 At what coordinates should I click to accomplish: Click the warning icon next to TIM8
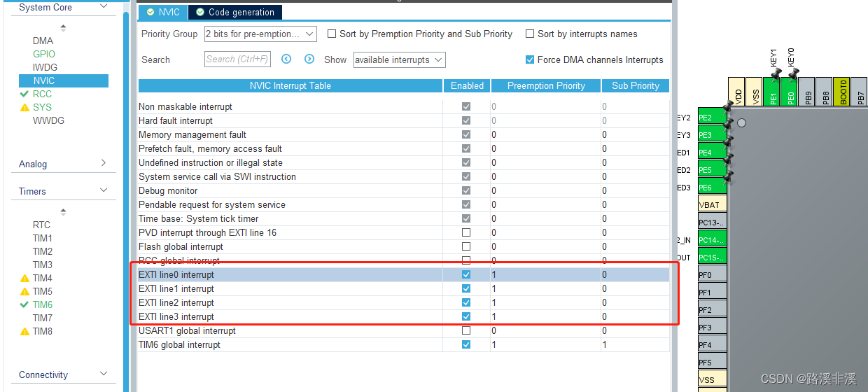(24, 331)
